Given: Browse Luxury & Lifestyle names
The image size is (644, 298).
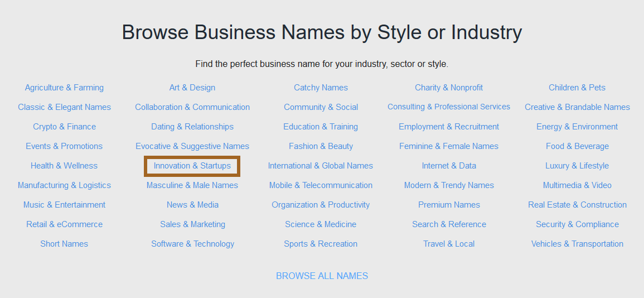Looking at the screenshot, I should point(577,166).
